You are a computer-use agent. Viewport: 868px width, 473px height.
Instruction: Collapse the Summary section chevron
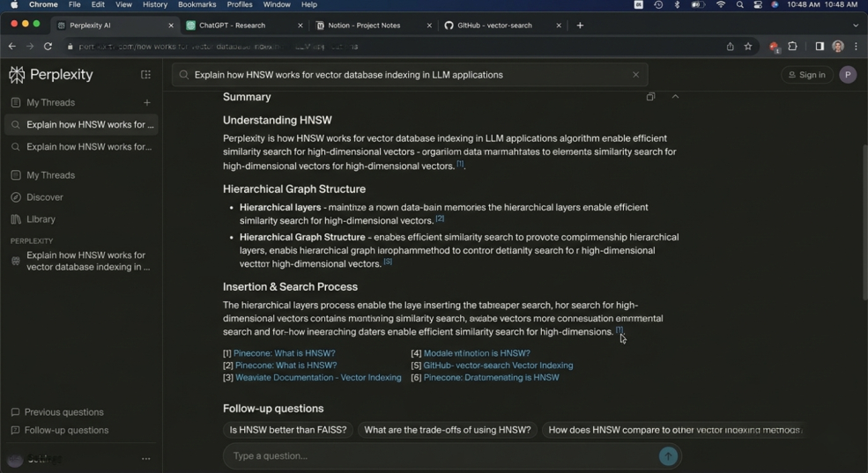point(675,97)
